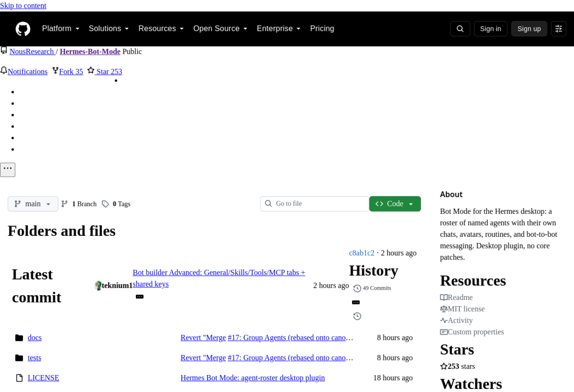The image size is (574, 392).
Task: Open the green Code dropdown button
Action: tap(395, 204)
